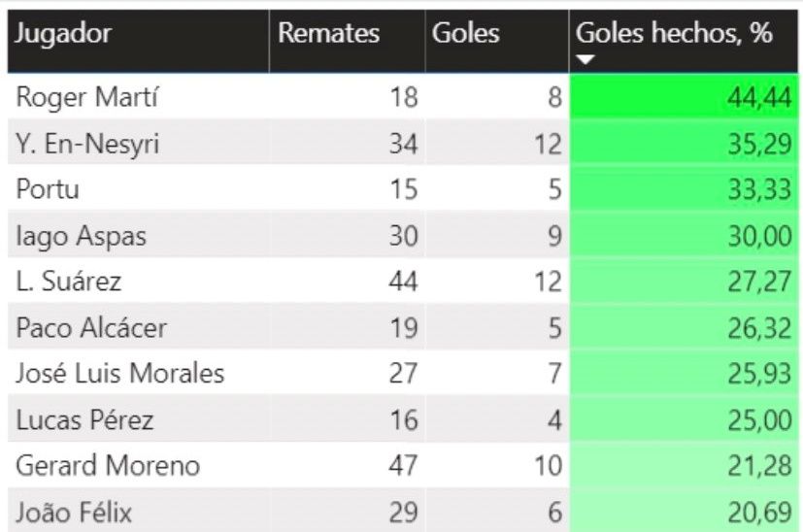Viewport: 803px width, 532px height.
Task: Click the Goles column header
Action: [x=465, y=34]
